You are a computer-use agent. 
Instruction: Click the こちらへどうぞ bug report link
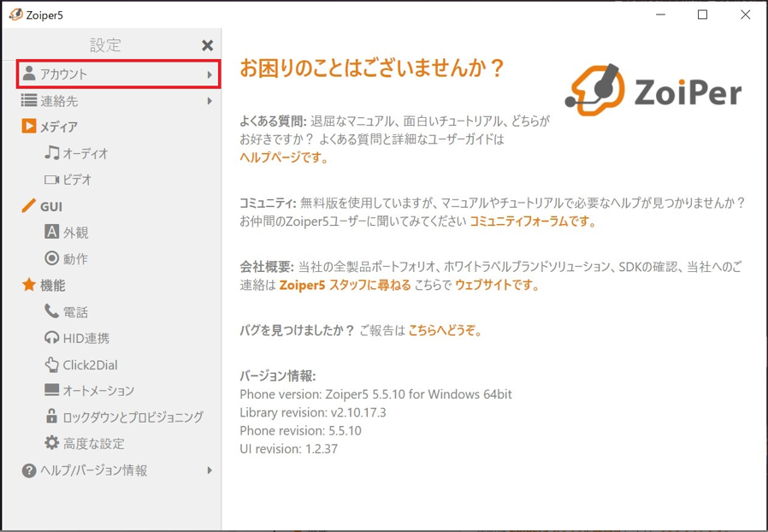(446, 331)
